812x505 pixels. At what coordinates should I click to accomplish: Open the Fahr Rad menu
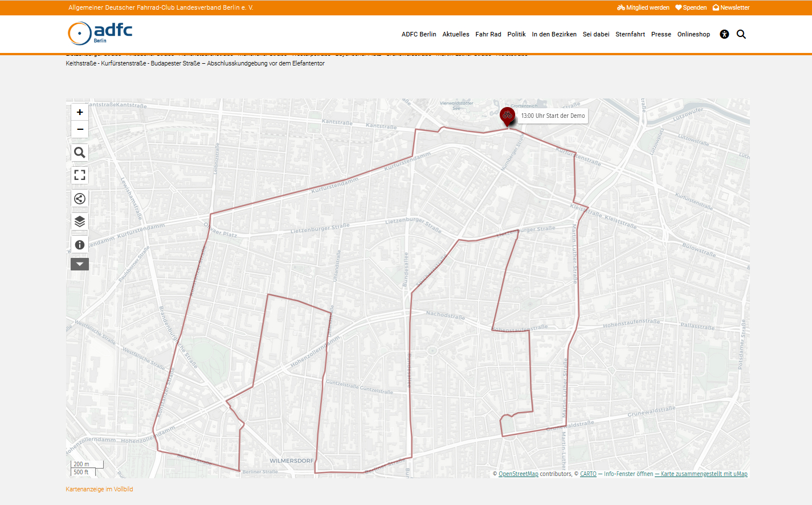point(488,34)
